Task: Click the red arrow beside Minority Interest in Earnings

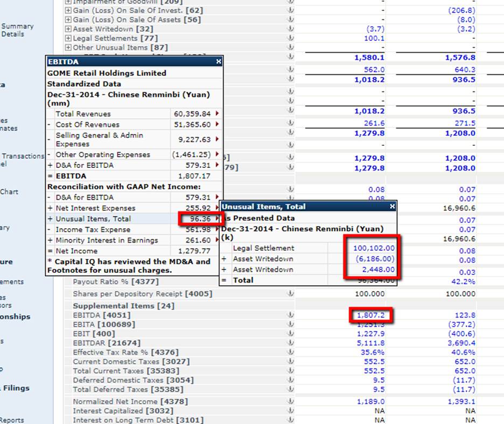Action: tap(218, 240)
